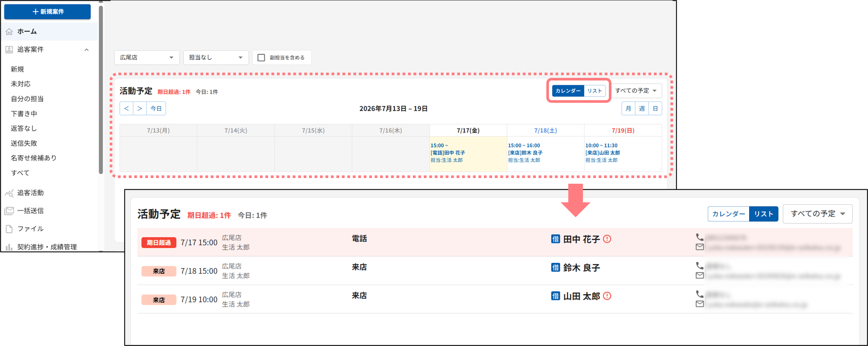Click the mail icon in 鈴木 良子 row

pyautogui.click(x=700, y=276)
